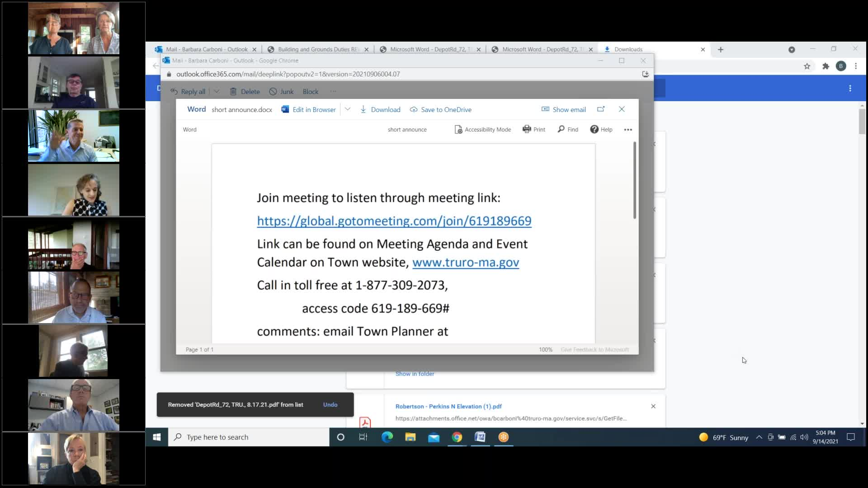Switch to Building and Grounds Duties tab

coord(317,49)
